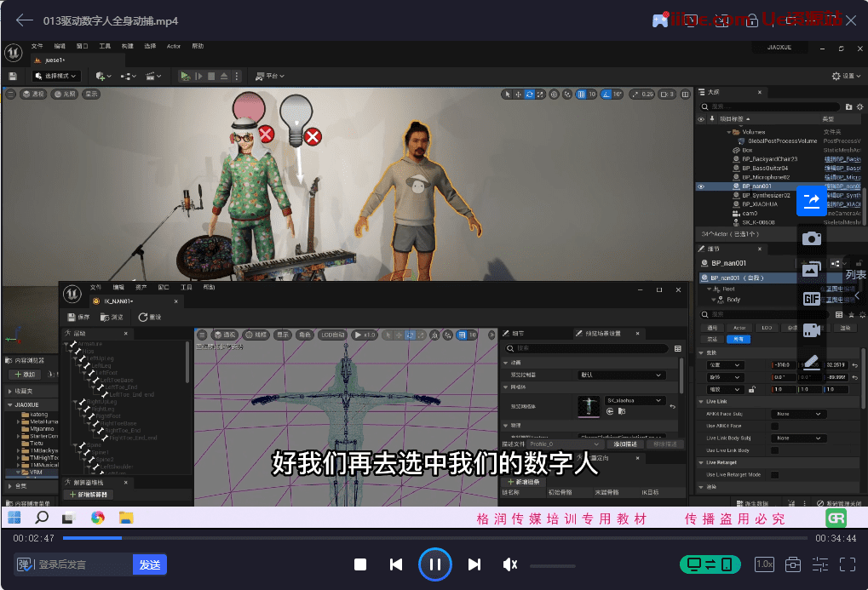Go back to the previous video
The height and width of the screenshot is (590, 868).
click(x=396, y=564)
